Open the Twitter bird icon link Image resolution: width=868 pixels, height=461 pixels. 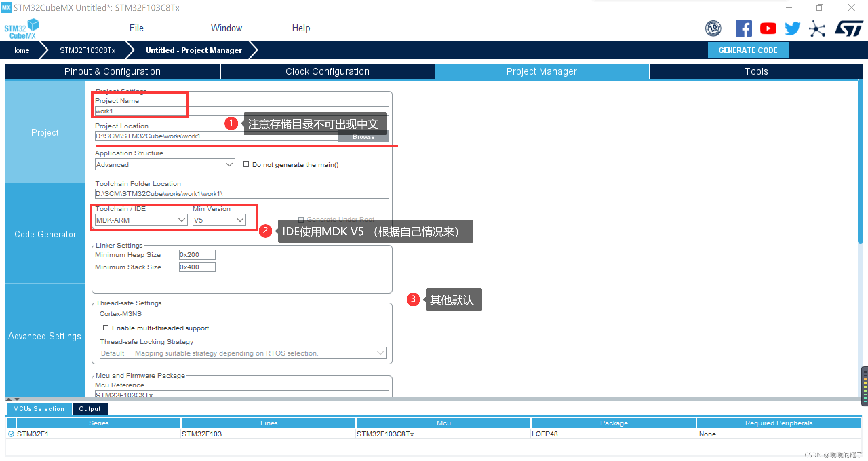coord(792,28)
